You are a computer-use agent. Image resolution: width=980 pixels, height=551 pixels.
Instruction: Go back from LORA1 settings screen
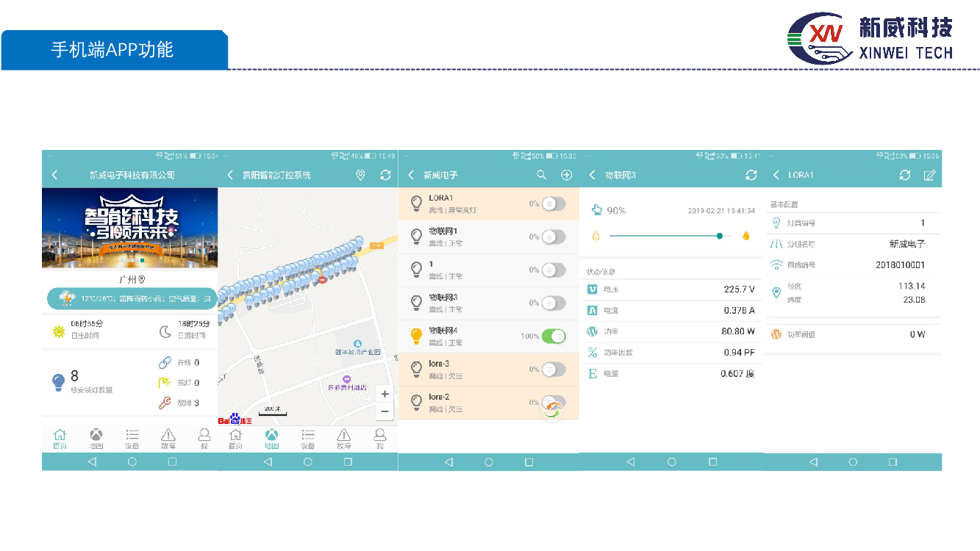776,175
